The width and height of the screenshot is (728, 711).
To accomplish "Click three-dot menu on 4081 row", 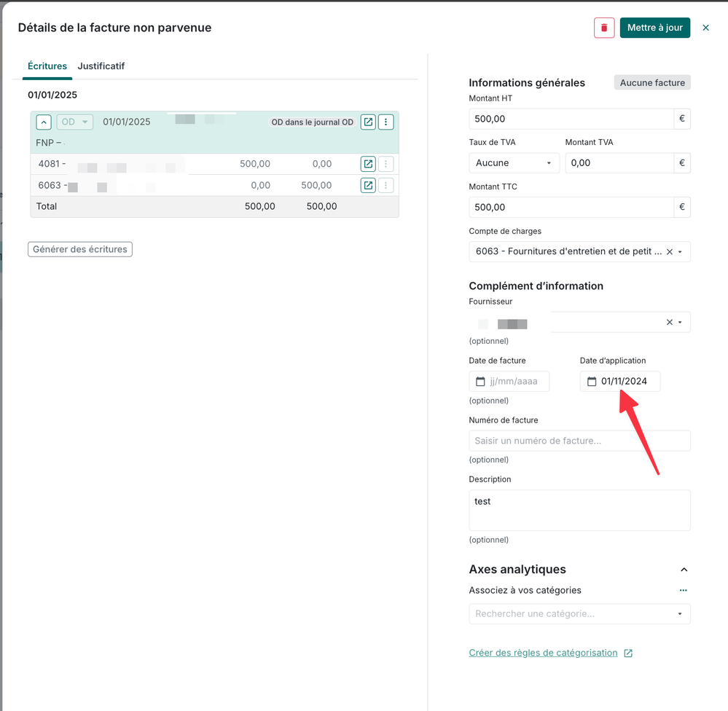I will [386, 164].
